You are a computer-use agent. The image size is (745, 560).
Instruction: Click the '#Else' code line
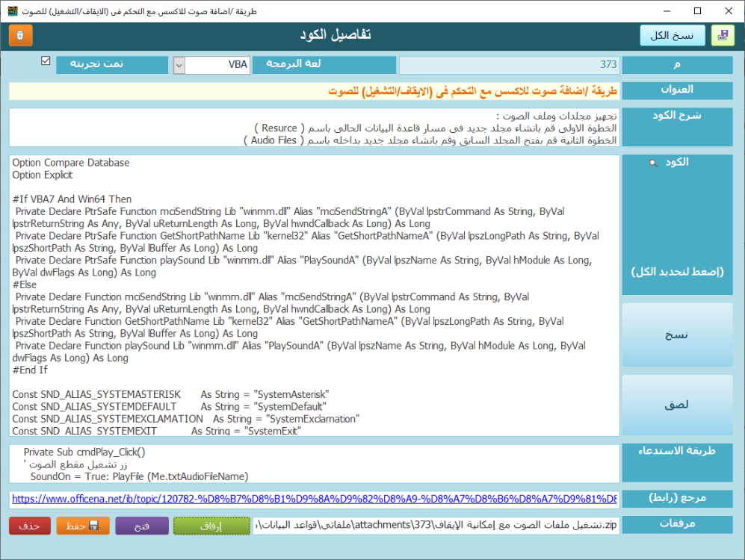(24, 284)
